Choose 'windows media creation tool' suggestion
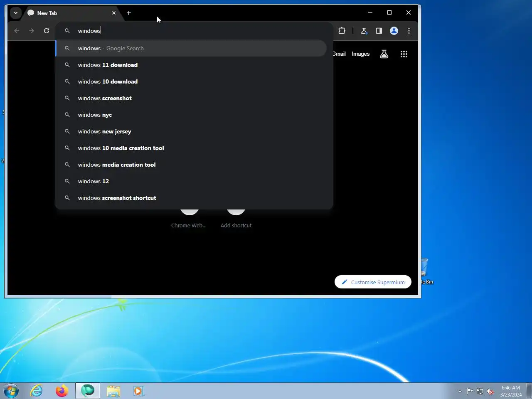 point(191,165)
